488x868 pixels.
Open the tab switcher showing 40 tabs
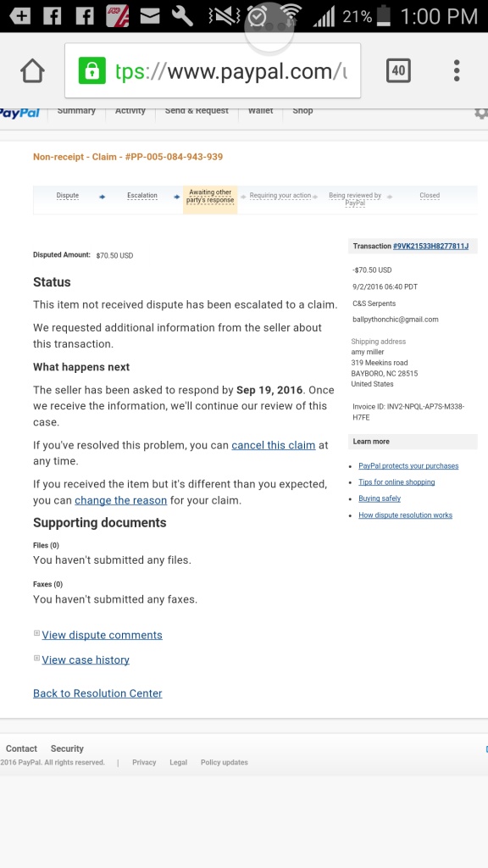pyautogui.click(x=398, y=70)
